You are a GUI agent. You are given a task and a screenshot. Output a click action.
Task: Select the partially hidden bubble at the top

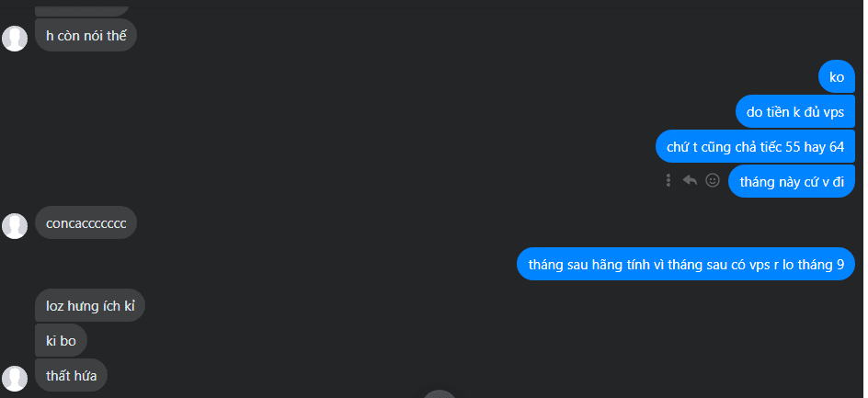point(82,8)
